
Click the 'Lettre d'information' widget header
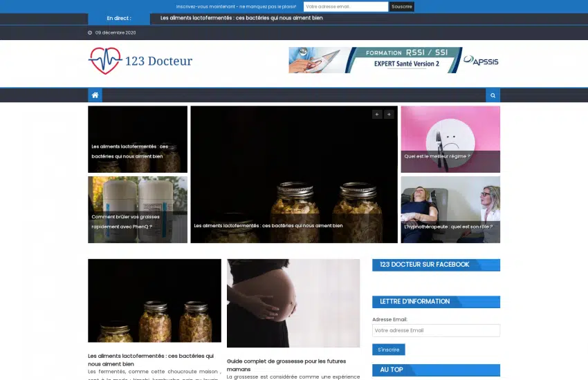coord(436,302)
